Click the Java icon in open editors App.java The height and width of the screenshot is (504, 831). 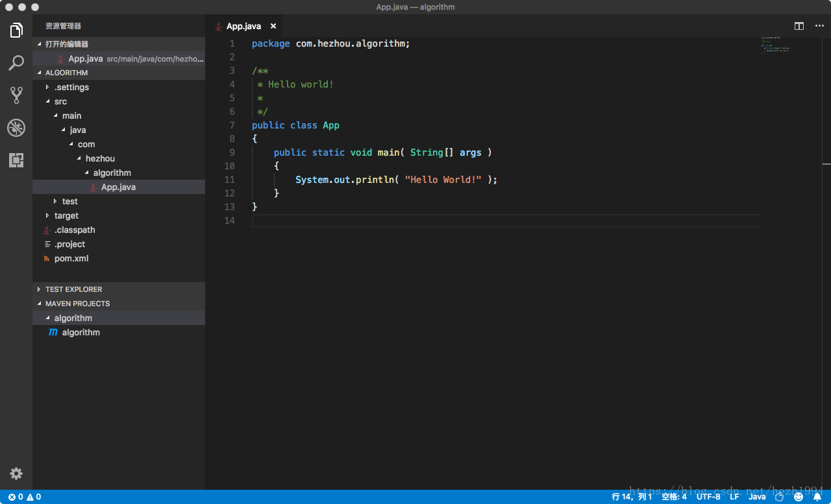coord(61,58)
